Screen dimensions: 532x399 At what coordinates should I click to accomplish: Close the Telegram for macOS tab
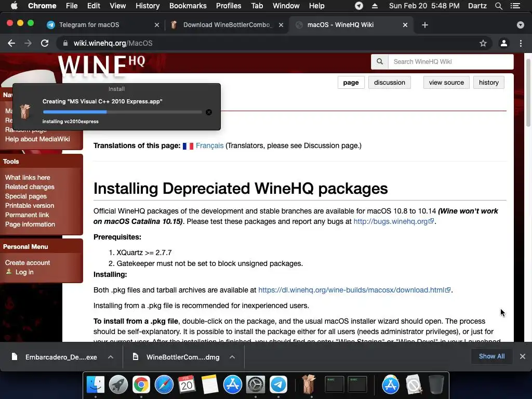pos(157,25)
